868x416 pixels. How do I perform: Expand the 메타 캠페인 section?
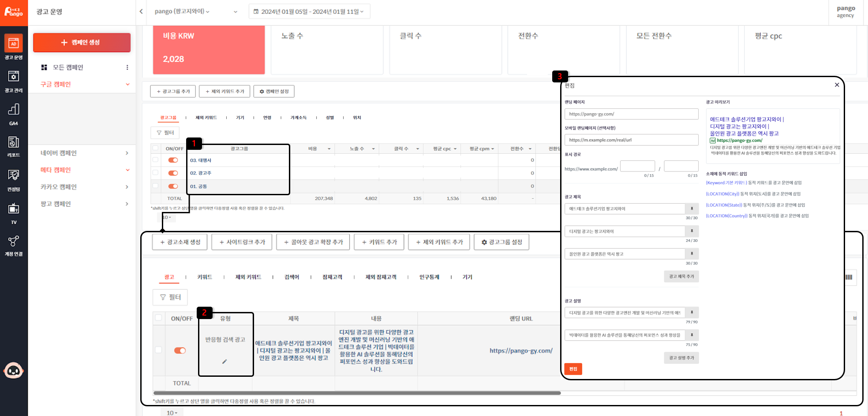click(x=127, y=170)
